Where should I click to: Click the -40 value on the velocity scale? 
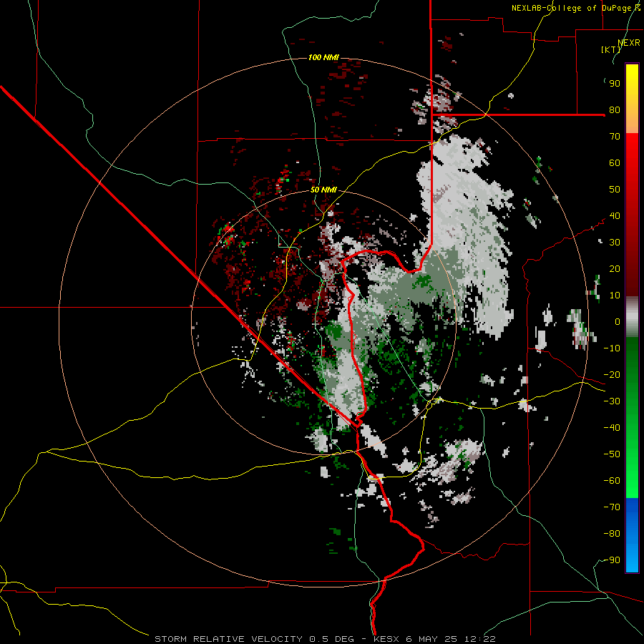[x=612, y=428]
